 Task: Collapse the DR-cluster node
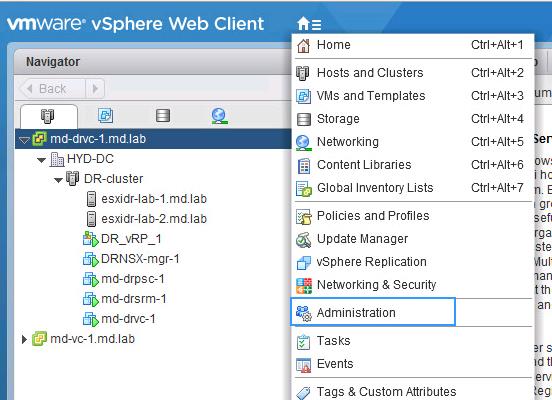click(x=58, y=180)
